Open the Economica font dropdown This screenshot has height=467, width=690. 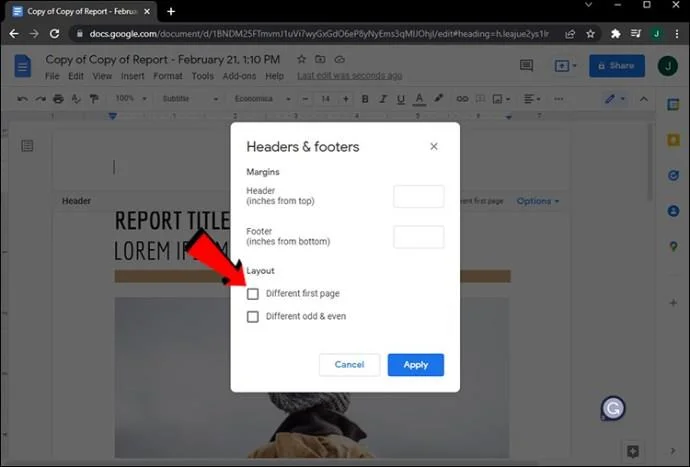click(262, 99)
